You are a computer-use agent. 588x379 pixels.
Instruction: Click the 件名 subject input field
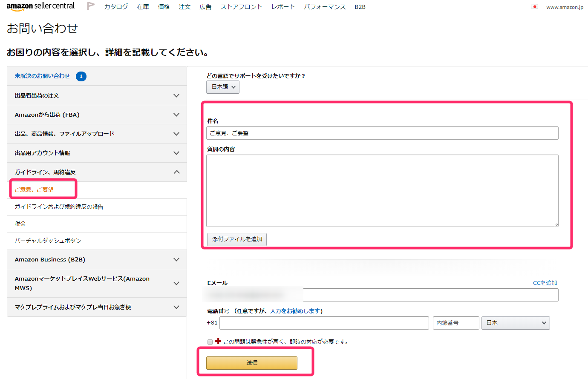(382, 133)
